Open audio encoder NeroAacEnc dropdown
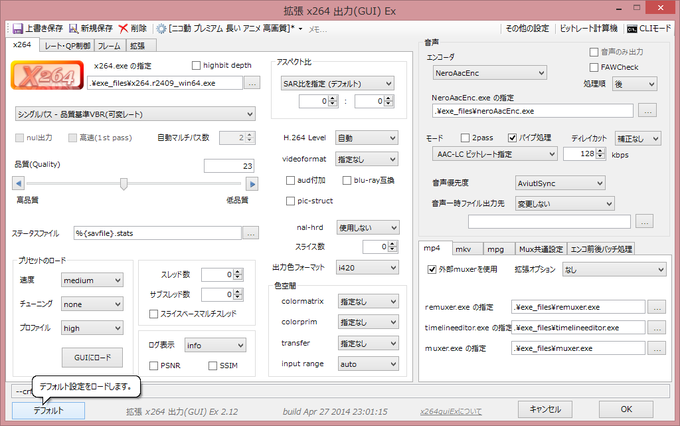The image size is (680, 426). 490,73
